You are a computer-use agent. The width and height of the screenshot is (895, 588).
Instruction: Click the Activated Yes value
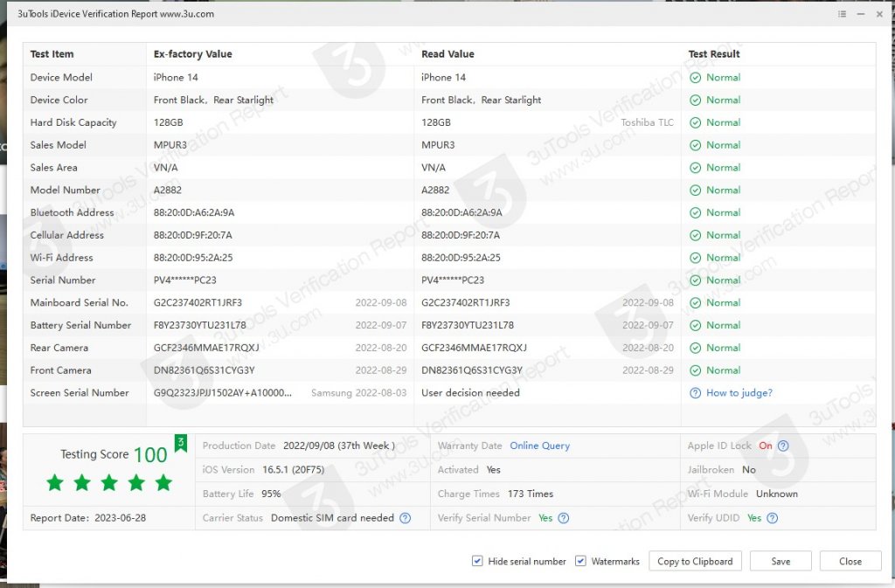coord(493,470)
